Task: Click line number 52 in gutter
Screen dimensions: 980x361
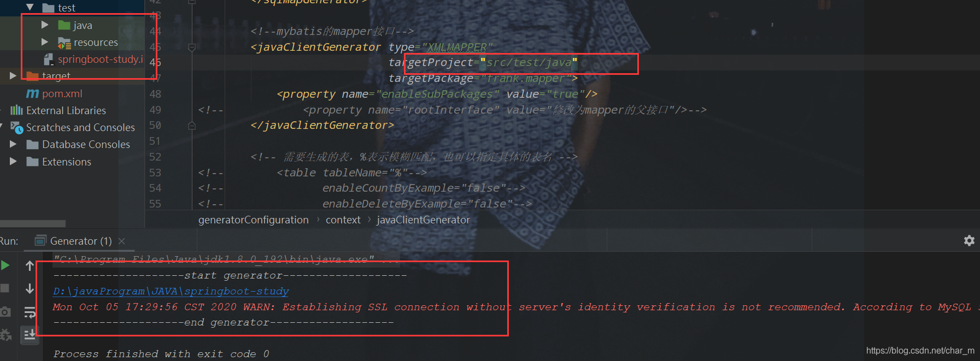Action: click(155, 157)
